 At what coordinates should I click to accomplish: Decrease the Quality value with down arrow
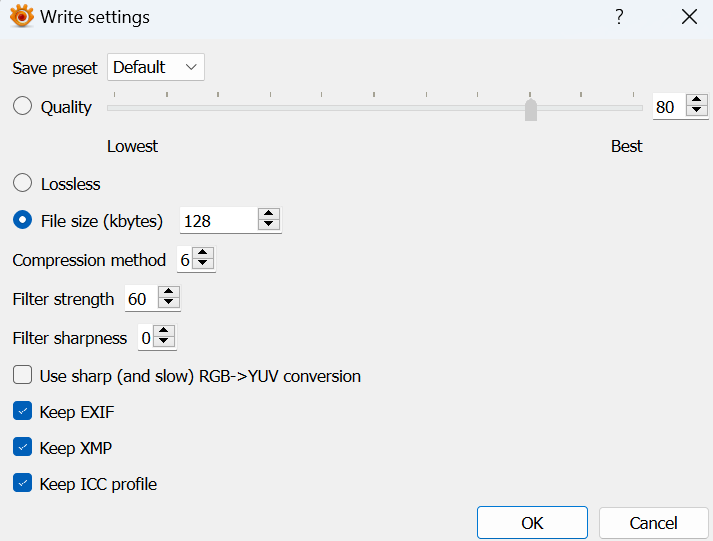point(696,112)
